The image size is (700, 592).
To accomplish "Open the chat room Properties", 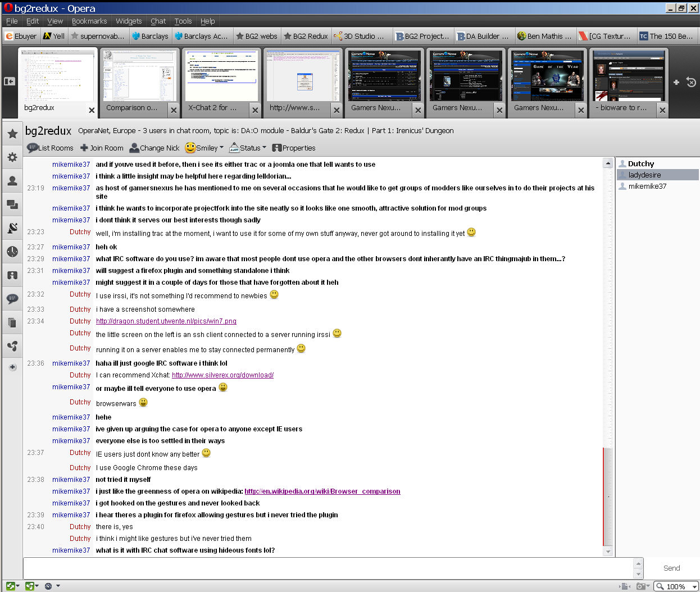I will (294, 148).
